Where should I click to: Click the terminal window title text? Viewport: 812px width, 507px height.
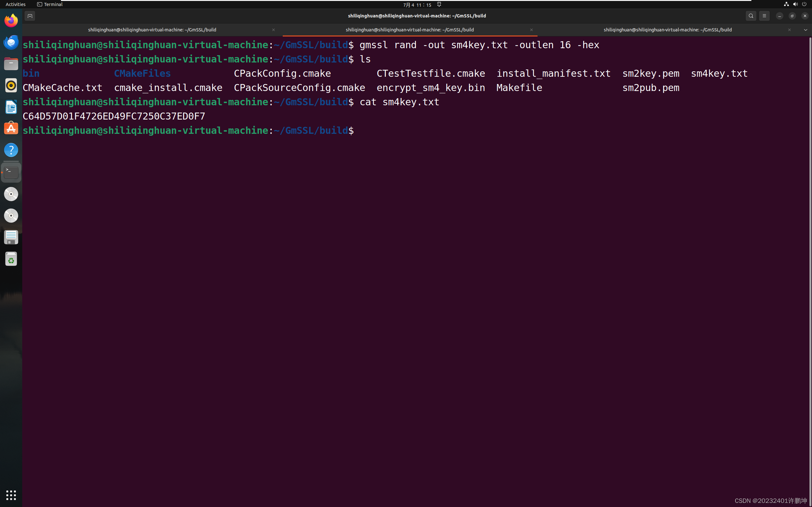(x=417, y=16)
